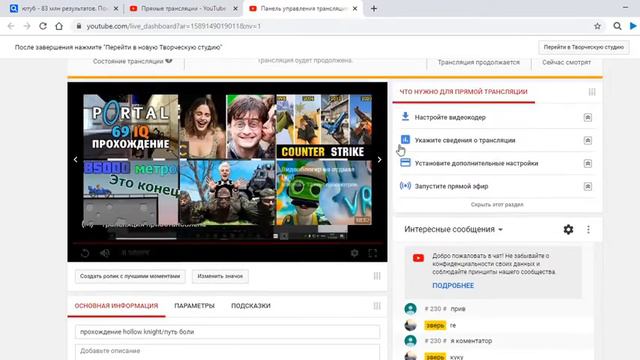Click the drag handle beside the ПОДСКАЗКИ tab
640x360 pixels.
tap(377, 306)
